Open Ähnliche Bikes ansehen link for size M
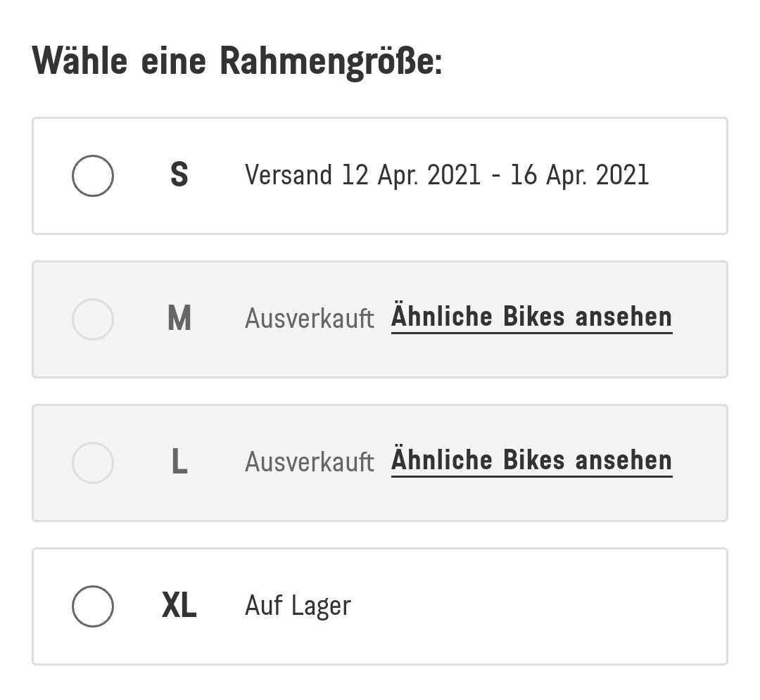The width and height of the screenshot is (760, 700). click(x=531, y=317)
